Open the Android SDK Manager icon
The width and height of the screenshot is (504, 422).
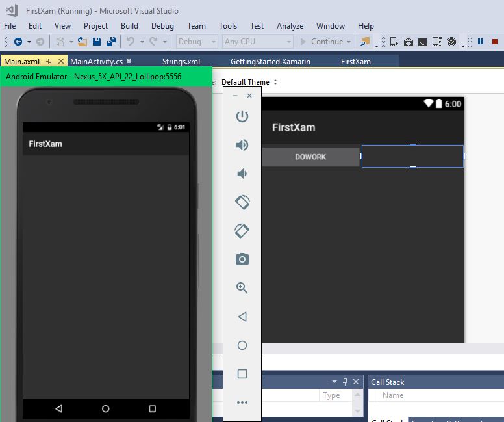(409, 42)
